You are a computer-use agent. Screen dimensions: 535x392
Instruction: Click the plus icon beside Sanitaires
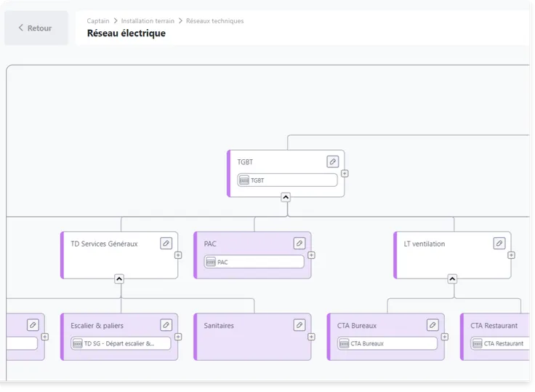311,337
